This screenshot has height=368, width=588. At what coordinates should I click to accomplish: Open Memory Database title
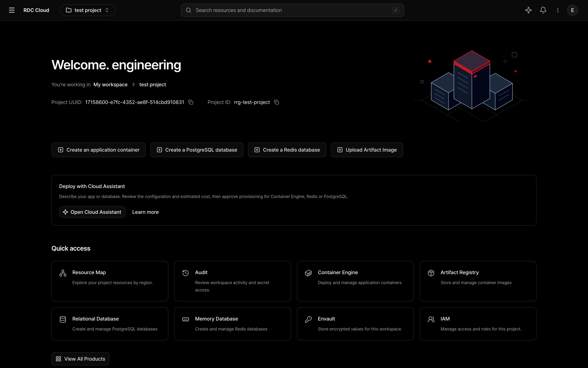pyautogui.click(x=216, y=319)
